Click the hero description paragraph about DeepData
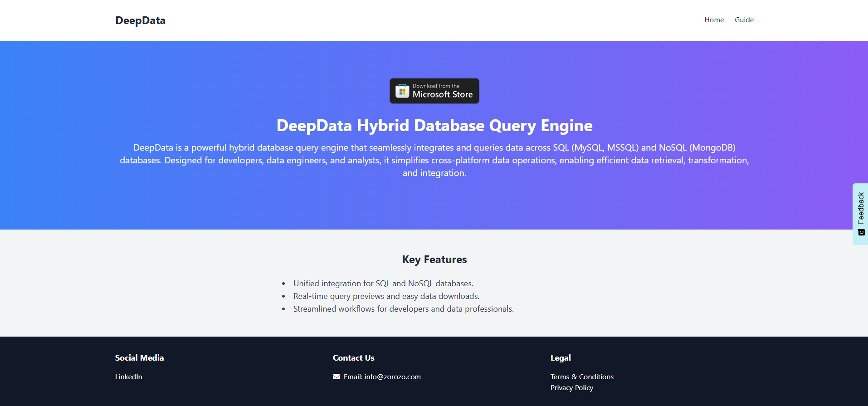This screenshot has width=868, height=406. pos(434,160)
